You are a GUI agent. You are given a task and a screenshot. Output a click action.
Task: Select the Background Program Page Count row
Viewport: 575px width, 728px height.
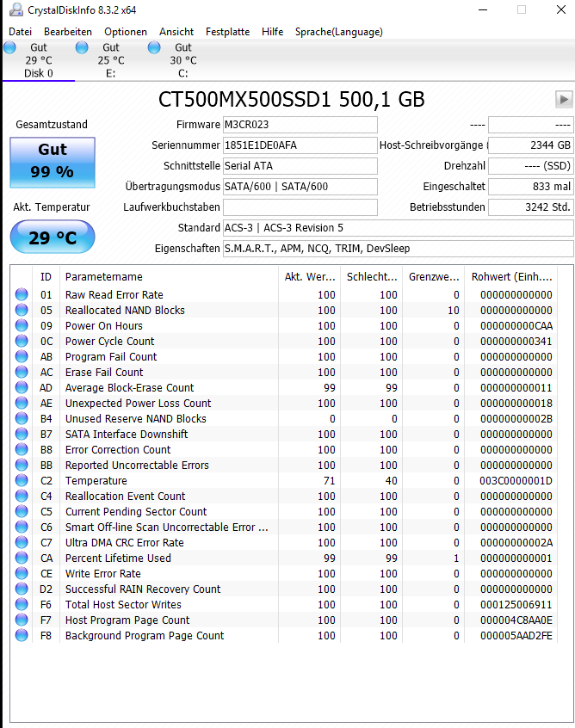tap(284, 635)
